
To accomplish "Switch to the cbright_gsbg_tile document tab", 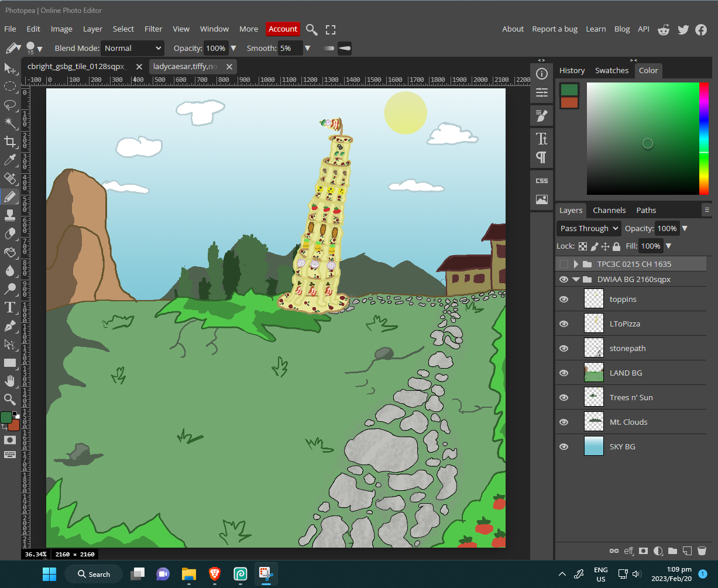I will (77, 66).
